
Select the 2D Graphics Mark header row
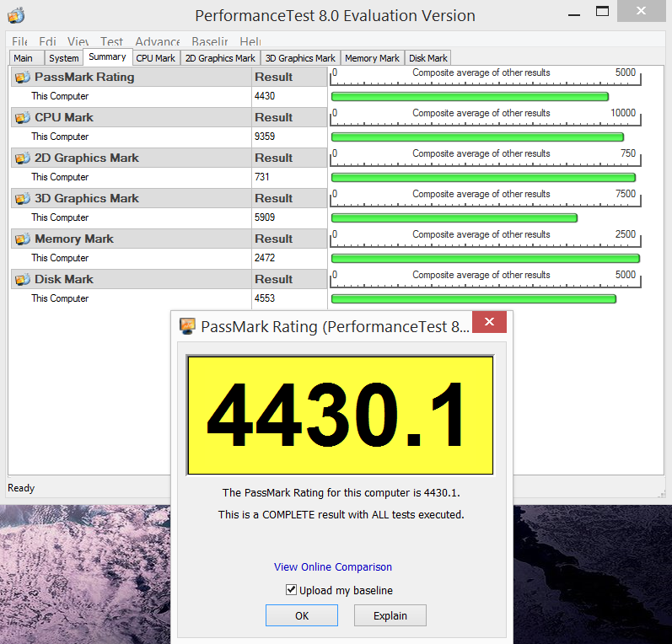[169, 158]
